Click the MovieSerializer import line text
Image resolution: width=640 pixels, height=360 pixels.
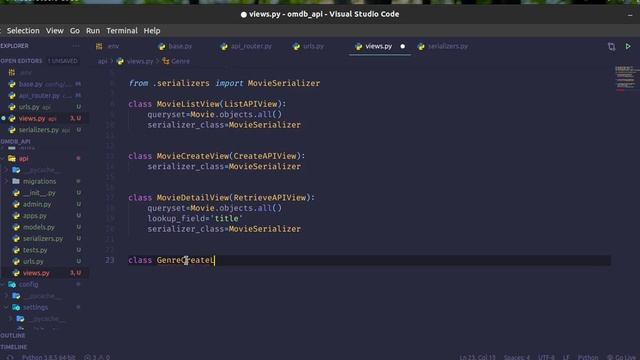point(224,83)
